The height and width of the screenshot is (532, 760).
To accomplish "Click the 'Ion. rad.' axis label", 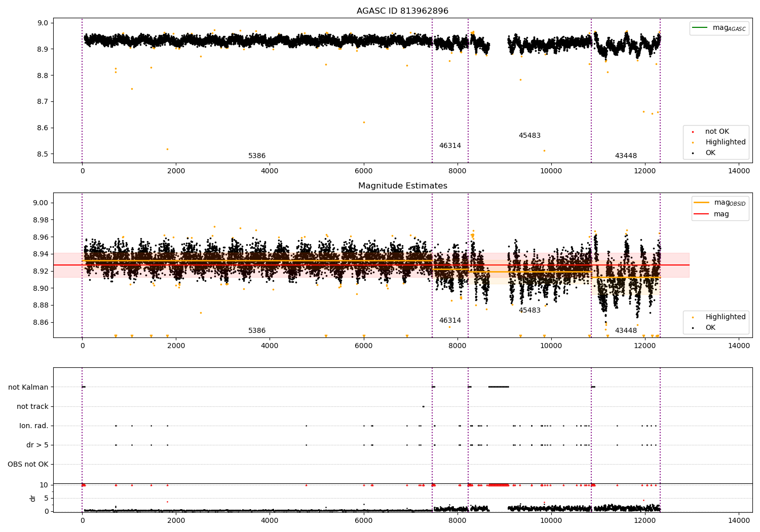I will 34,426.
